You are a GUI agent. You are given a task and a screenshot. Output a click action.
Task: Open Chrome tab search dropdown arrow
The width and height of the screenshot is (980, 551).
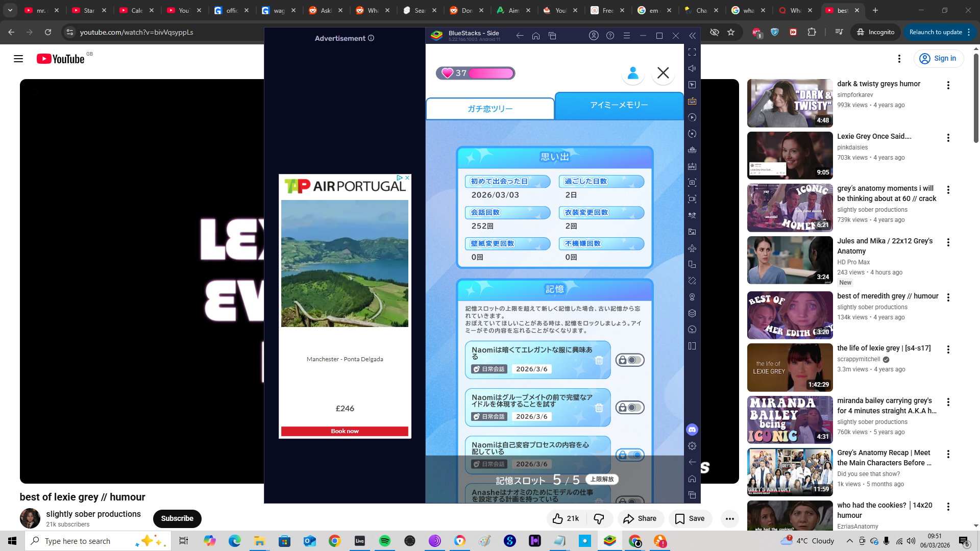[10, 10]
